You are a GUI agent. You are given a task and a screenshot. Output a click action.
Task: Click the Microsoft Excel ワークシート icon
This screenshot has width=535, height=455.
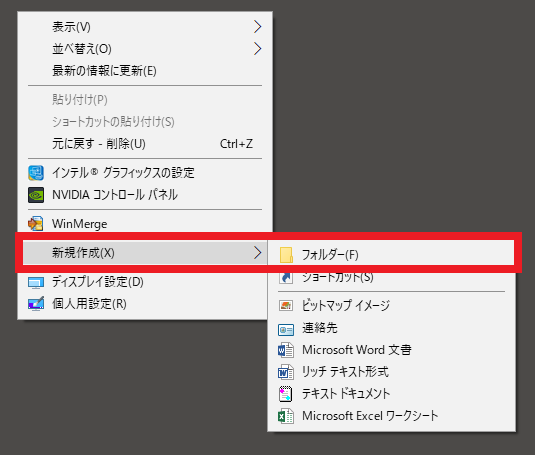click(x=286, y=416)
